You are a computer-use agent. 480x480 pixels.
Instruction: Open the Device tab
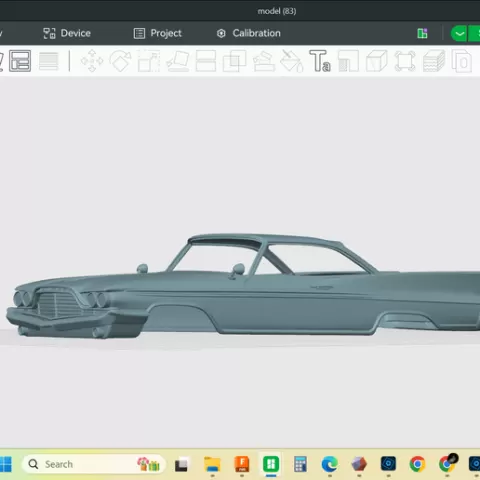67,33
